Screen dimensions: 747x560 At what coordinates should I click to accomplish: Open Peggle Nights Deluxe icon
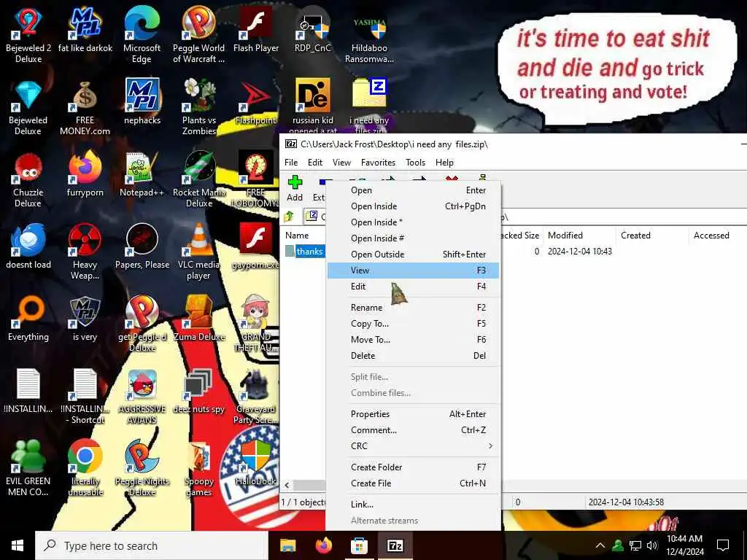click(x=142, y=468)
